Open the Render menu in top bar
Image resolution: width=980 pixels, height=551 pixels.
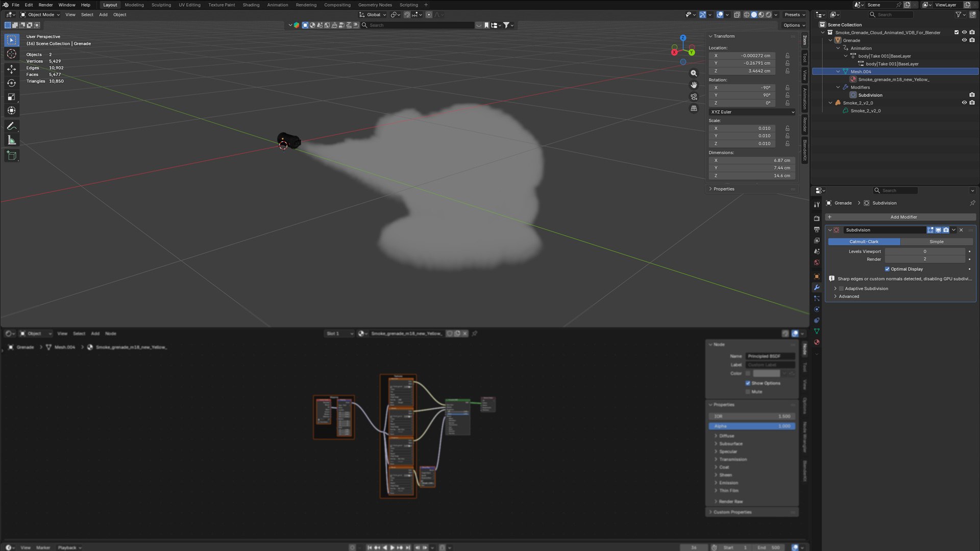click(45, 5)
